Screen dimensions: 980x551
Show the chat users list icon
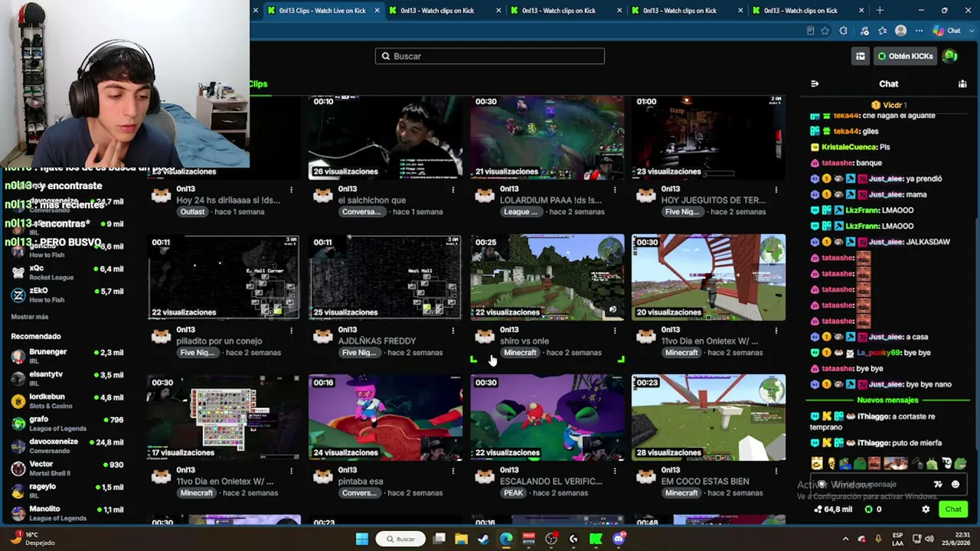click(962, 83)
